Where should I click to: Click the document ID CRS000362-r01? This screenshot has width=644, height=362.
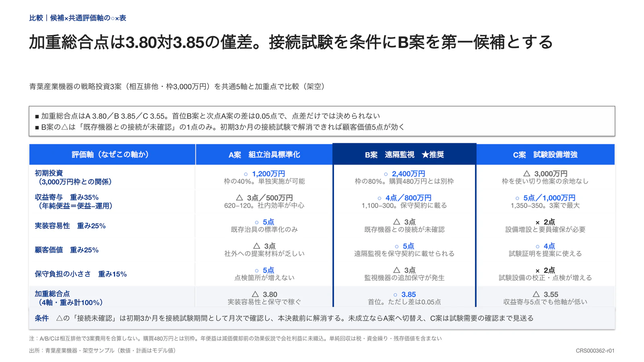pos(595,351)
